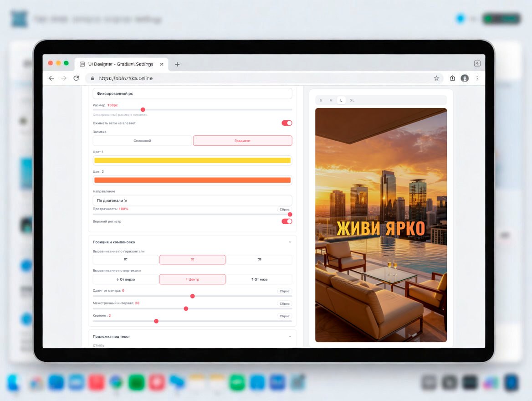Switch preview to M size tab
Screen dimensions: 532x401
coord(331,100)
